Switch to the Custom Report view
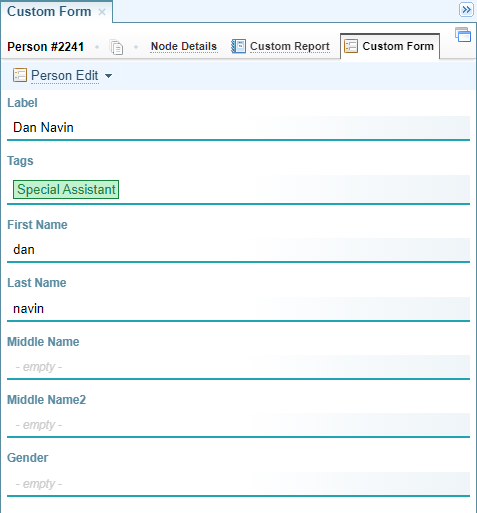 290,46
